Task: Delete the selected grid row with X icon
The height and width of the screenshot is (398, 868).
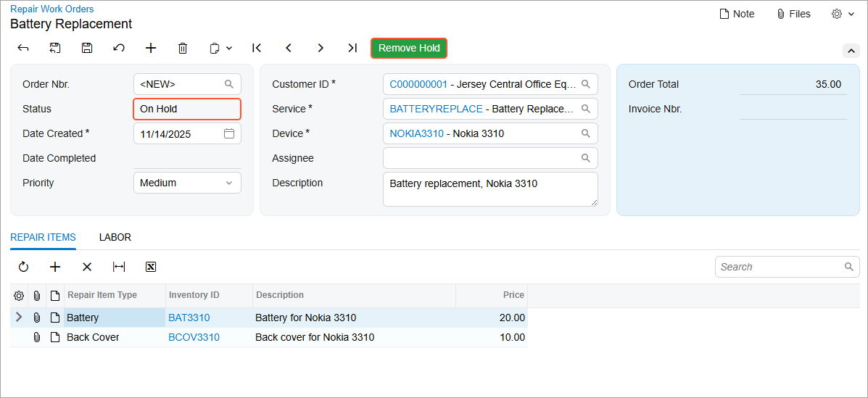Action: coord(87,267)
